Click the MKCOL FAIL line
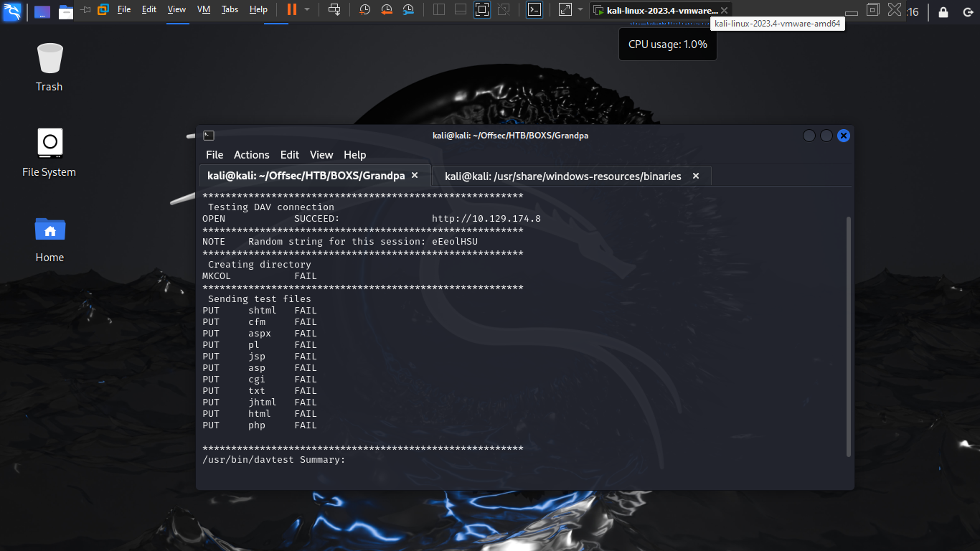This screenshot has height=551, width=980. coord(260,276)
